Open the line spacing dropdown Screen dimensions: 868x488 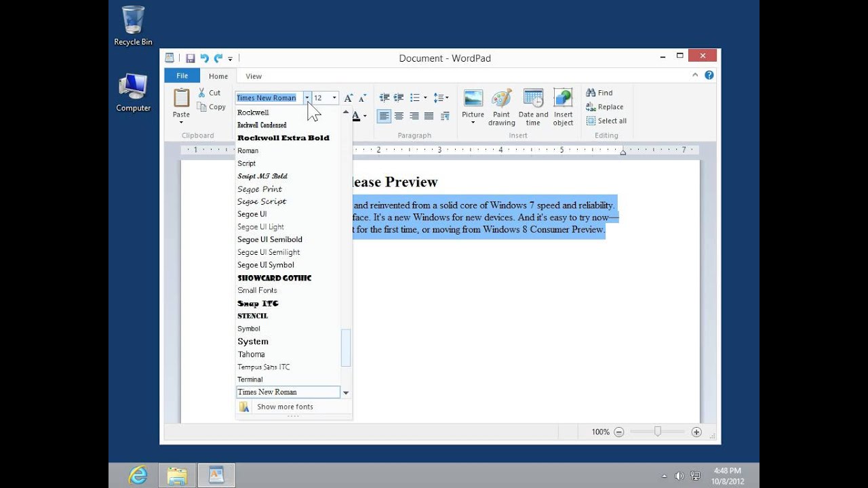441,98
